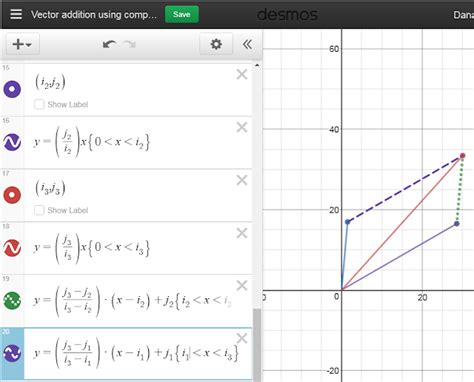Click the y-axis label 60
The width and height of the screenshot is (474, 382).
point(334,49)
